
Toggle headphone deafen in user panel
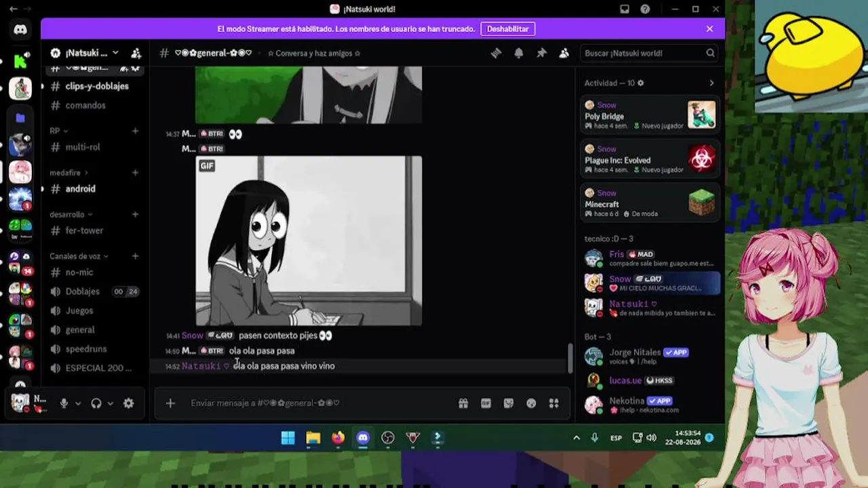point(96,403)
